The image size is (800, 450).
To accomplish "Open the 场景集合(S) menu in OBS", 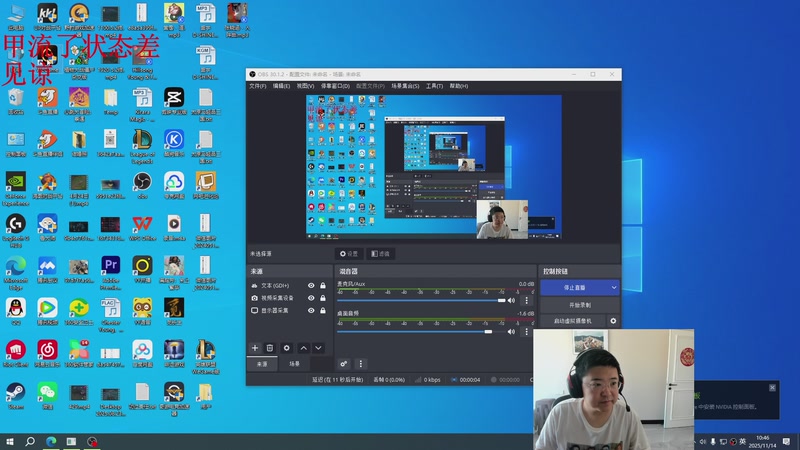I will [405, 86].
